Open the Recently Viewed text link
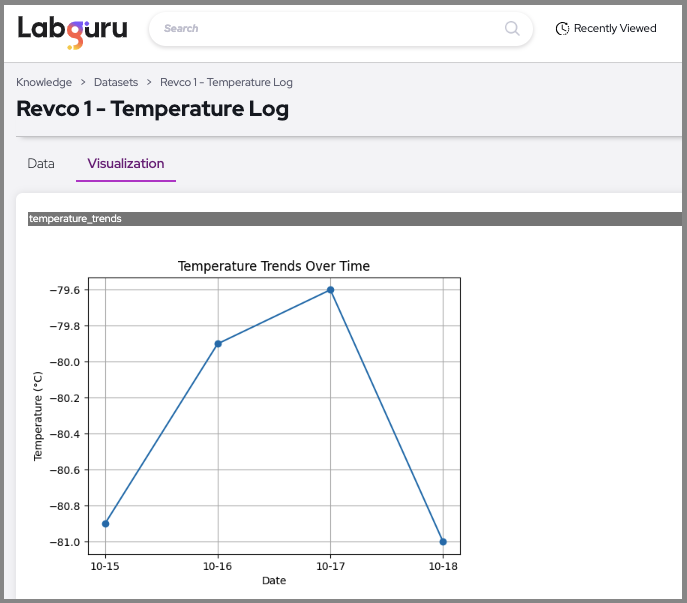 click(x=614, y=29)
